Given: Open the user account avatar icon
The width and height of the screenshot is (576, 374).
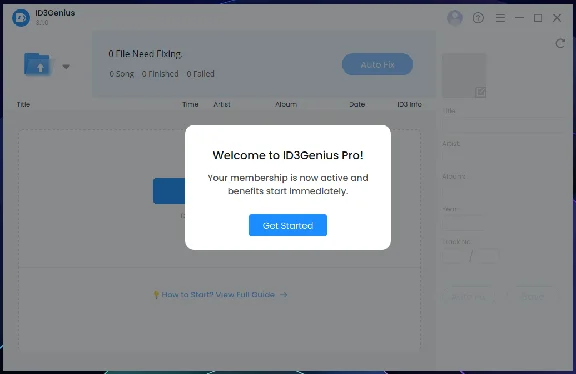Looking at the screenshot, I should pyautogui.click(x=455, y=18).
